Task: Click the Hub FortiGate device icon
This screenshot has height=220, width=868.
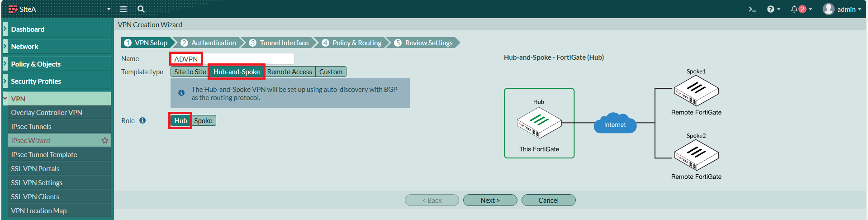Action: point(539,123)
